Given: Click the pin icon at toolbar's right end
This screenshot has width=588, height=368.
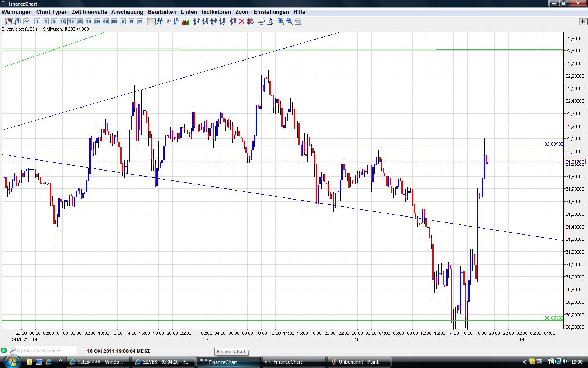Looking at the screenshot, I should 583,21.
